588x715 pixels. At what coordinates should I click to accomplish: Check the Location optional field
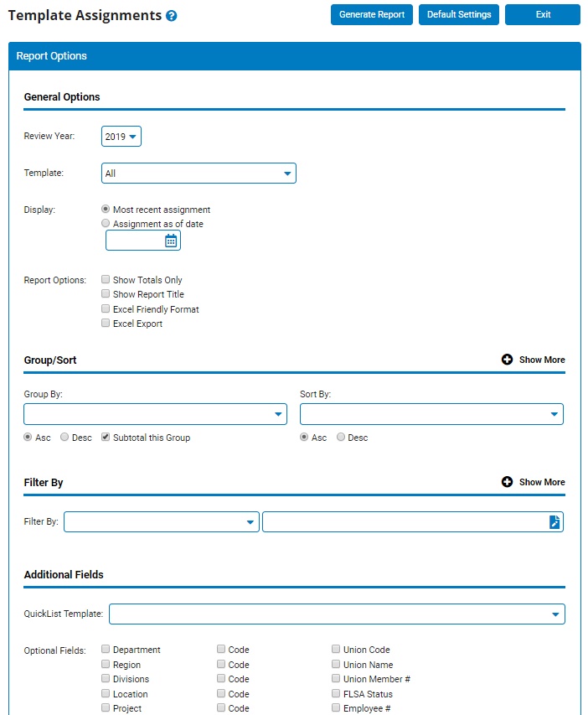pos(106,693)
